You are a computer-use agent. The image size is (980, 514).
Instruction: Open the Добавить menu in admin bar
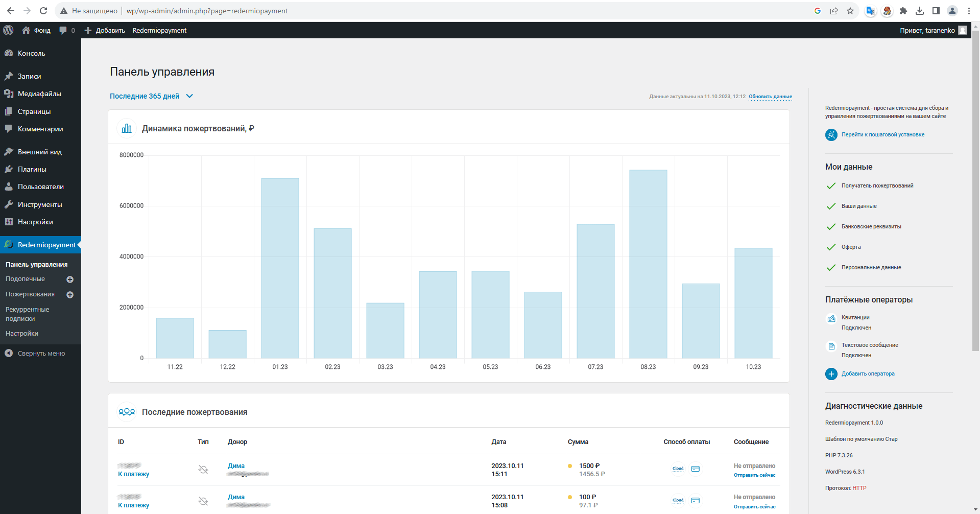[105, 30]
